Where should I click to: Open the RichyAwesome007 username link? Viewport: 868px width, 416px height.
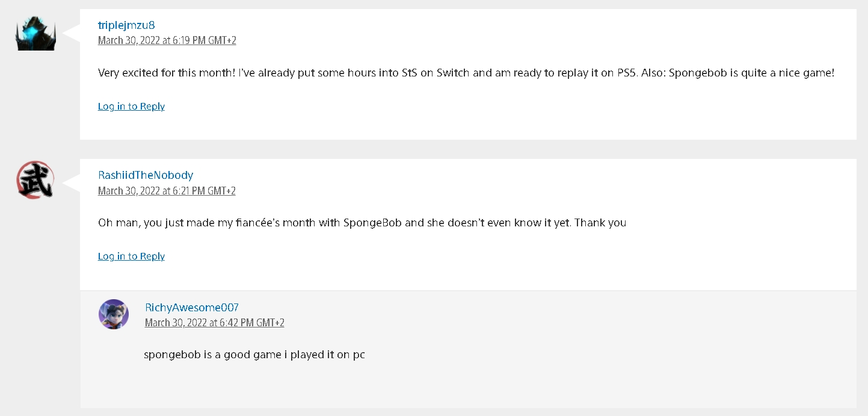point(192,308)
